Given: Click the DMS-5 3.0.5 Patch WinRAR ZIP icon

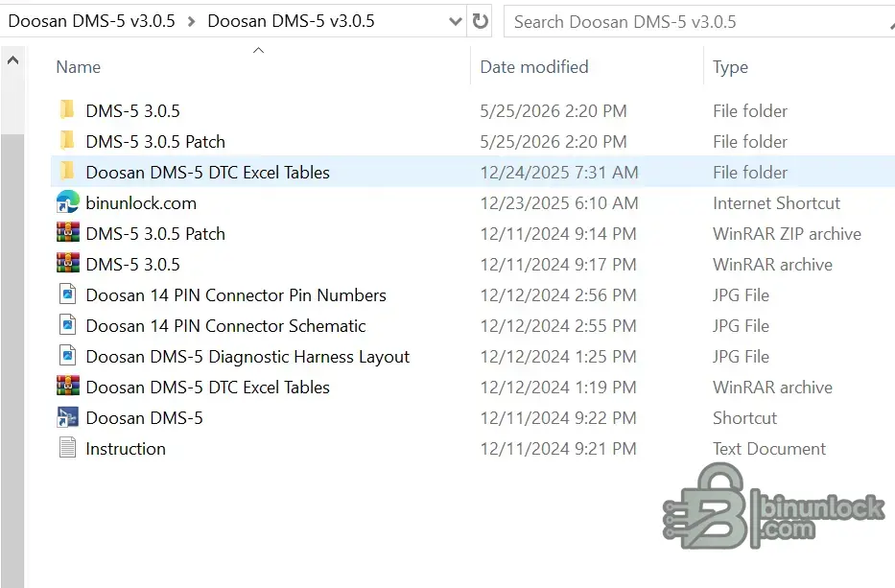Looking at the screenshot, I should (x=67, y=233).
